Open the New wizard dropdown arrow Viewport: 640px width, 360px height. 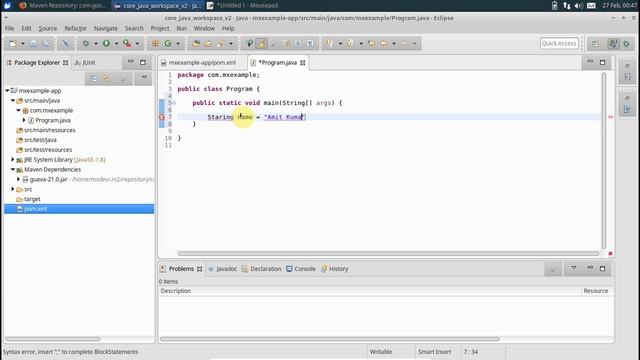click(23, 44)
